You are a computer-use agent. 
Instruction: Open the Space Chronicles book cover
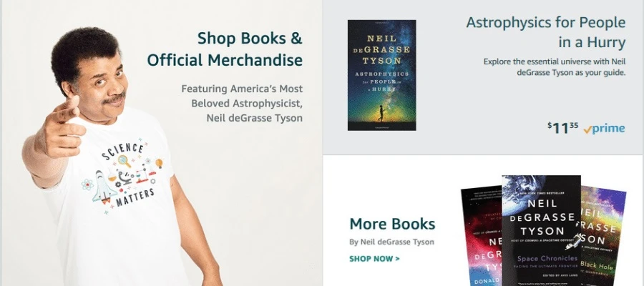click(541, 231)
